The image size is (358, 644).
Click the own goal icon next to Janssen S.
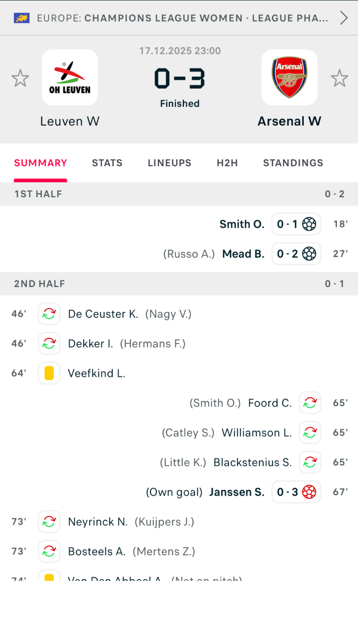[x=310, y=492]
